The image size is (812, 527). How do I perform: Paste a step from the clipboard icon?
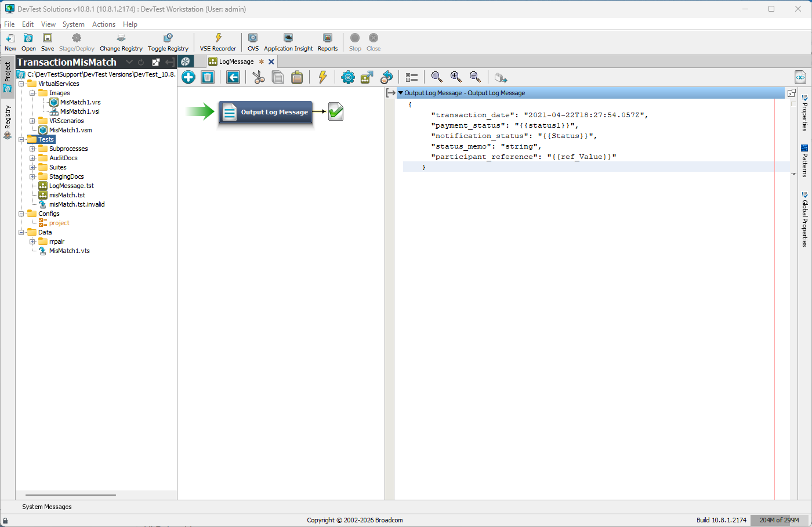pos(297,77)
